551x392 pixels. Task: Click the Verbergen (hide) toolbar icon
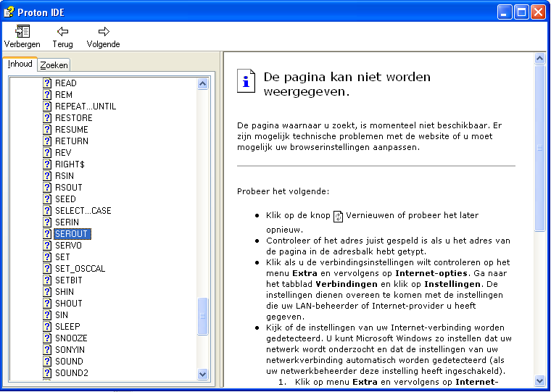pos(22,31)
